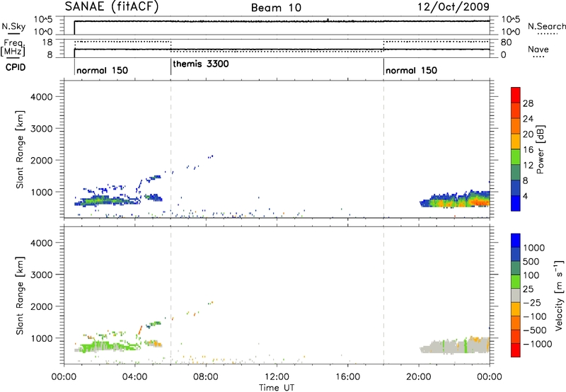Click the date 12/Oct/2009

pos(454,6)
